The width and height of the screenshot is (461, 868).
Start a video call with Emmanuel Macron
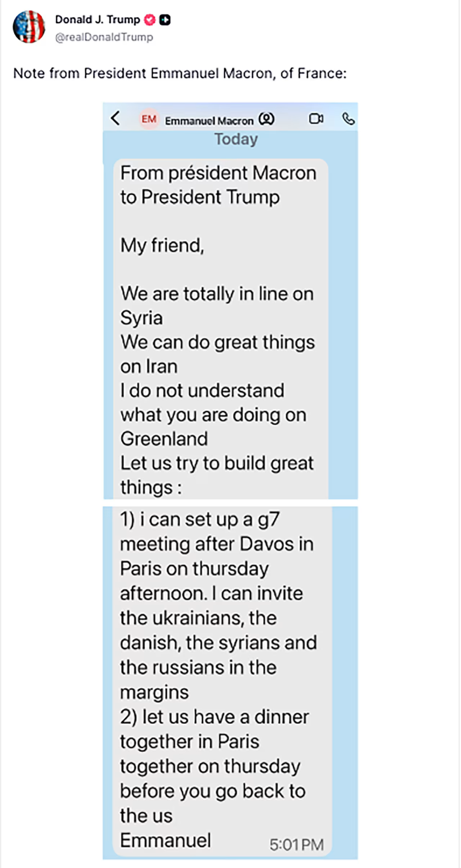tap(316, 119)
